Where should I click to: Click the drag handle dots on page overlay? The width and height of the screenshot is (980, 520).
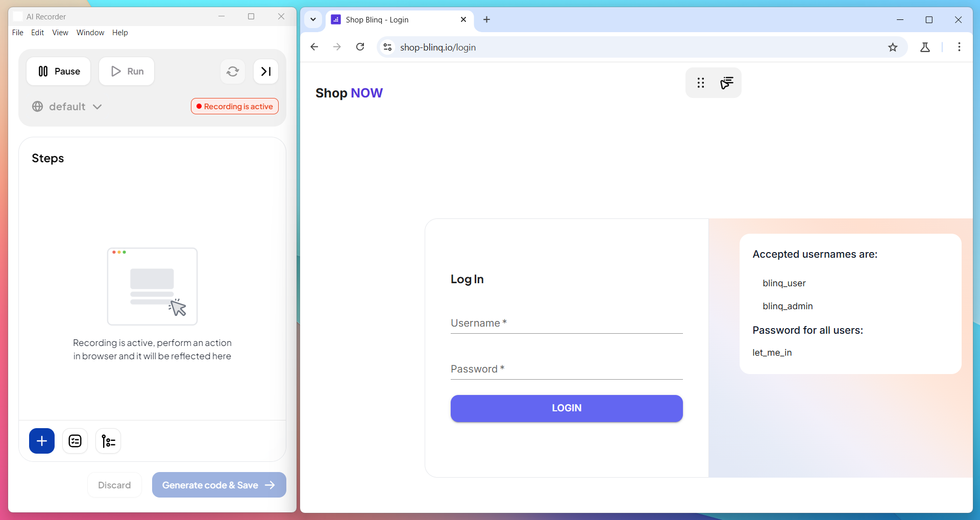coord(701,83)
